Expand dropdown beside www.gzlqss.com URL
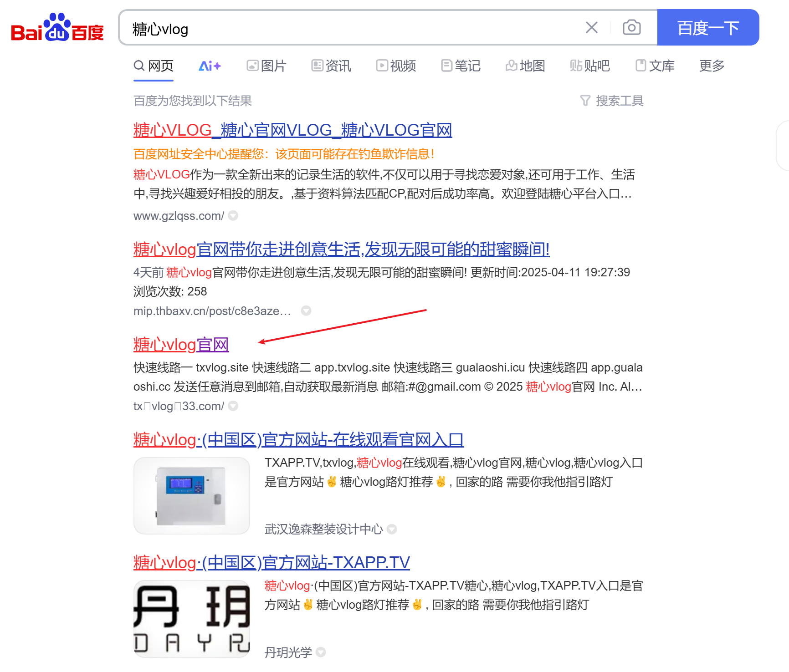This screenshot has height=672, width=789. click(x=233, y=216)
